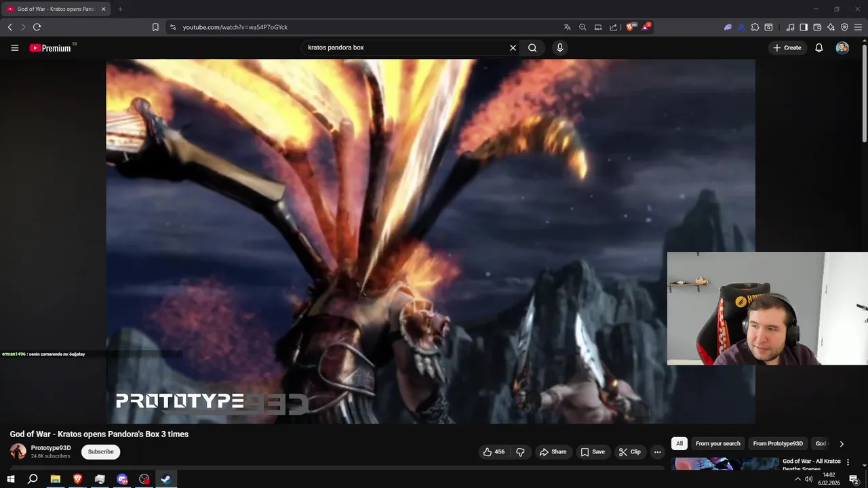Bookmark this page in the address bar
868x488 pixels.
(x=155, y=27)
